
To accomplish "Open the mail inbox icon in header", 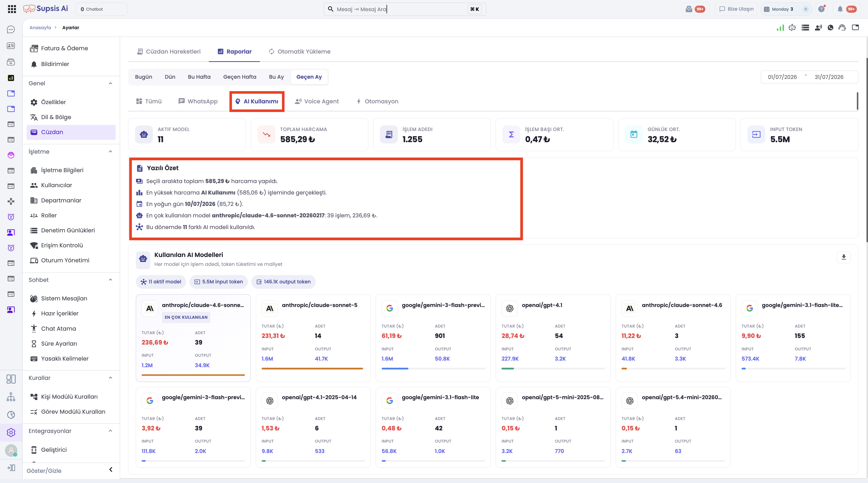I will click(689, 9).
